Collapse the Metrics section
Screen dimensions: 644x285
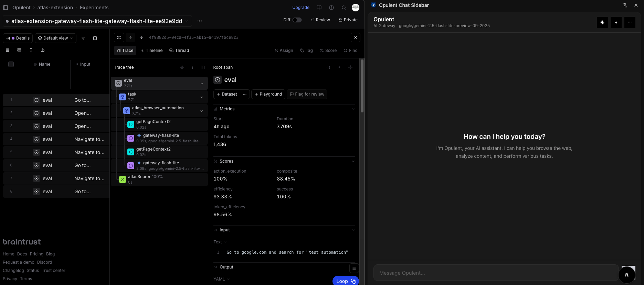pyautogui.click(x=353, y=109)
